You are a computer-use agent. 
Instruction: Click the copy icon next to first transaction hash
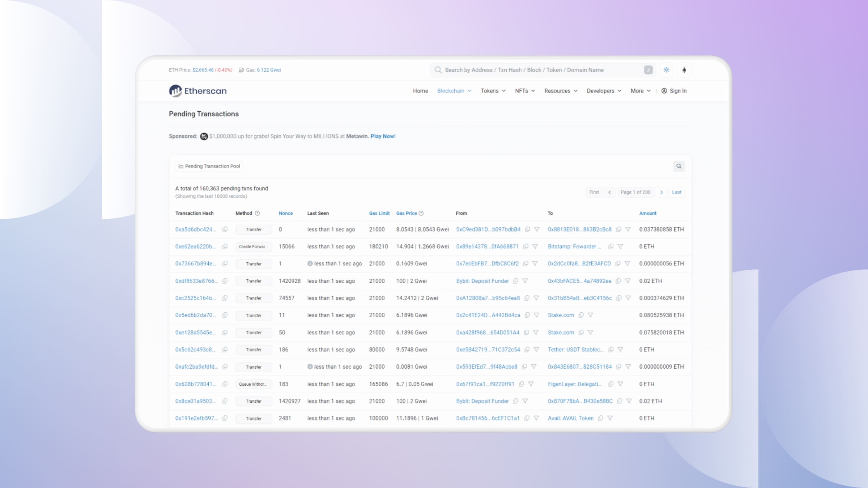click(x=225, y=230)
